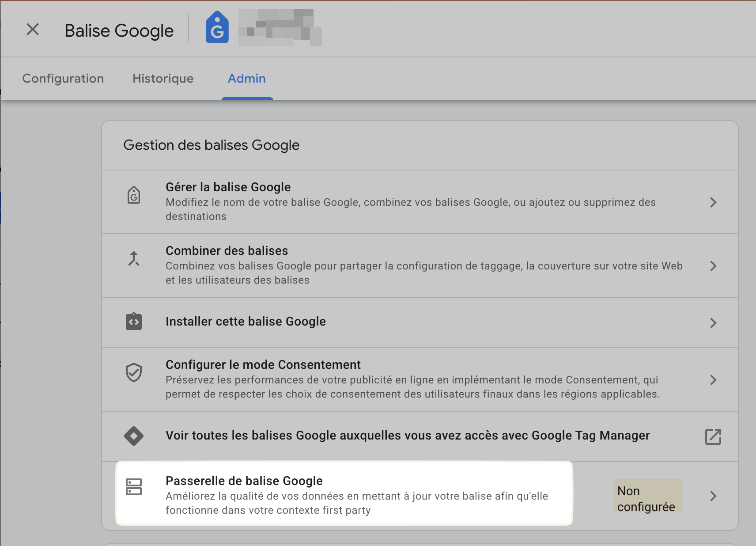Expand chevron for Installer cette balise Google
Image resolution: width=756 pixels, height=546 pixels.
click(x=713, y=323)
